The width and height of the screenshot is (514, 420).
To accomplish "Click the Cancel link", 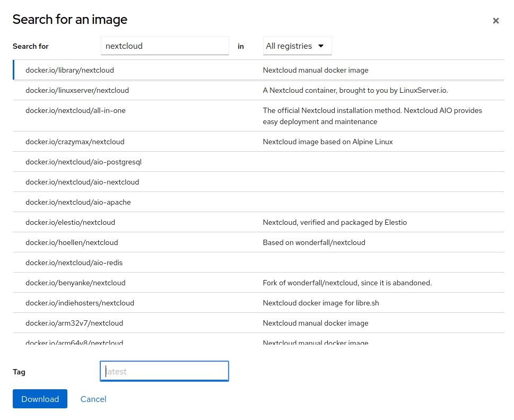I will pos(93,399).
